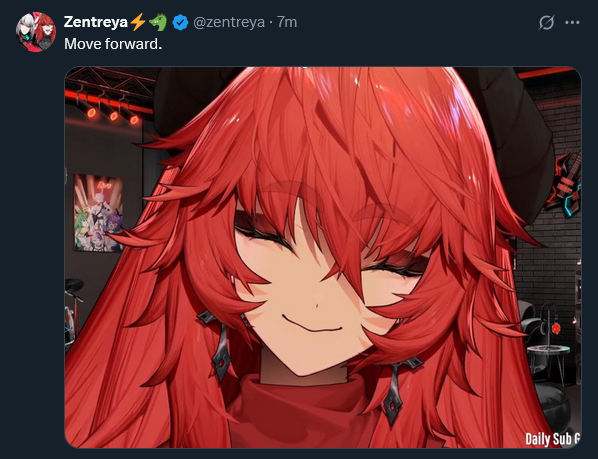Click the green dragon emoji beside name
The width and height of the screenshot is (598, 459).
coord(158,22)
